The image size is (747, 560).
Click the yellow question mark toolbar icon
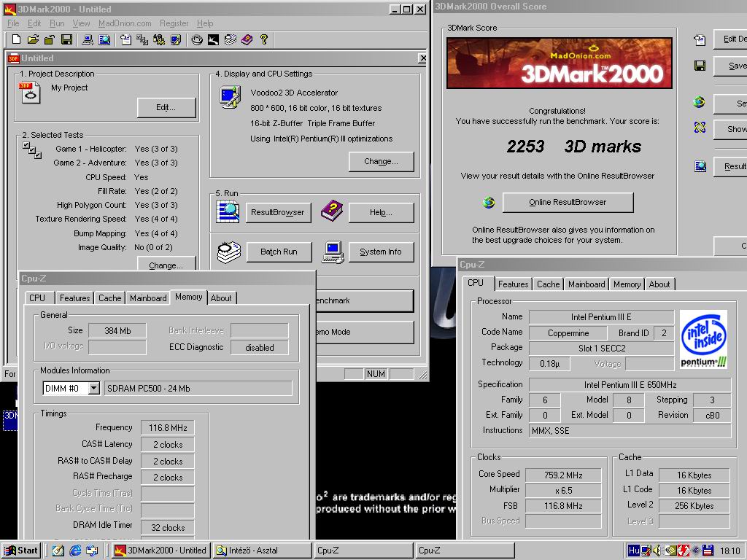264,39
